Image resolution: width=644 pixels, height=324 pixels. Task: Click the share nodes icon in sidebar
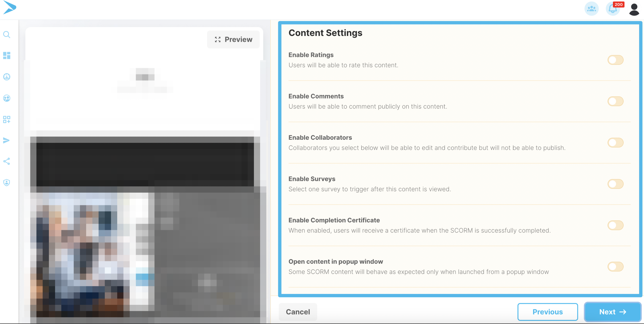coord(7,161)
